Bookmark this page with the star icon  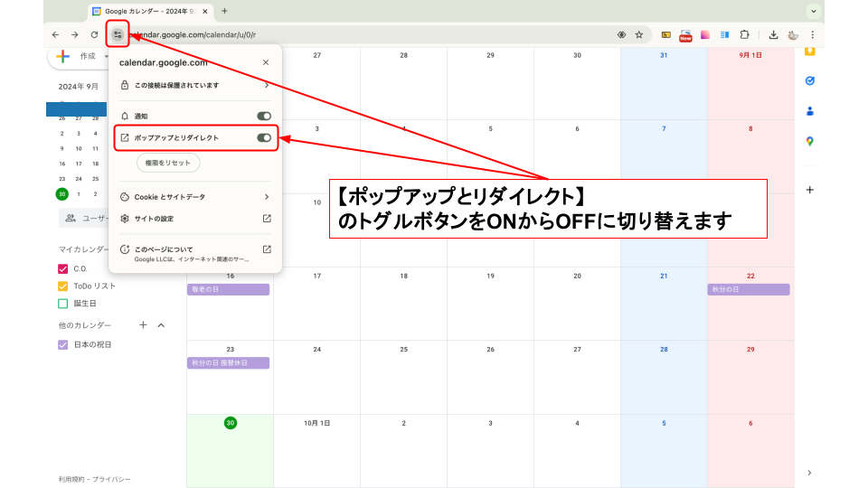coord(639,35)
